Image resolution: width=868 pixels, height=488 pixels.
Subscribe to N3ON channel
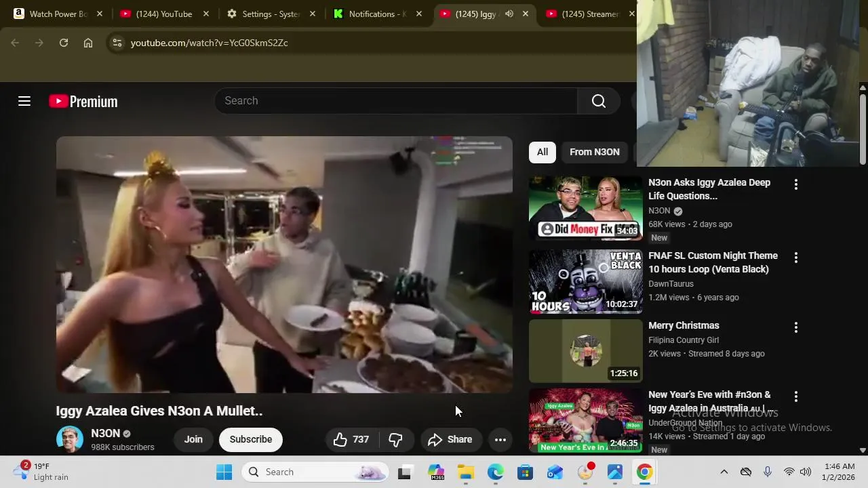click(250, 439)
